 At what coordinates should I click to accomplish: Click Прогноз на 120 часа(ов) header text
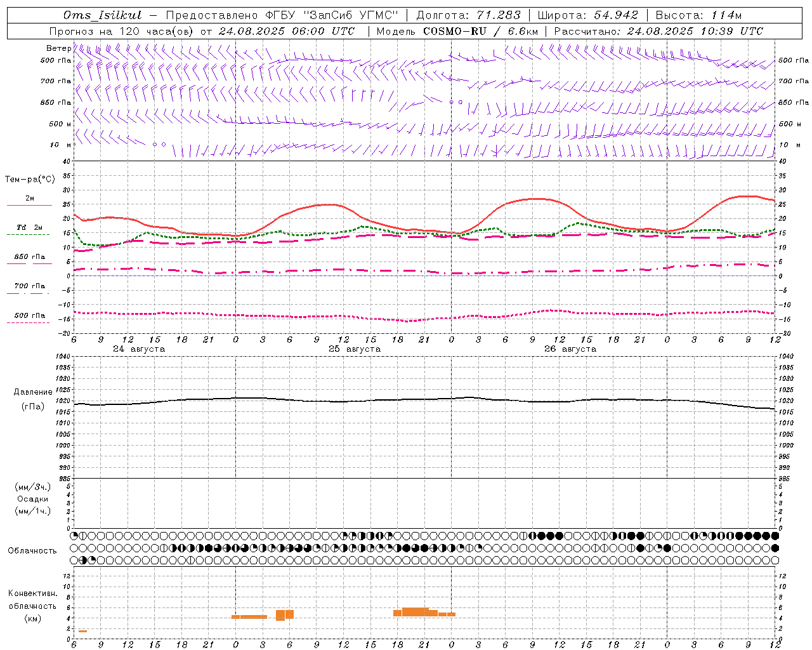click(122, 31)
